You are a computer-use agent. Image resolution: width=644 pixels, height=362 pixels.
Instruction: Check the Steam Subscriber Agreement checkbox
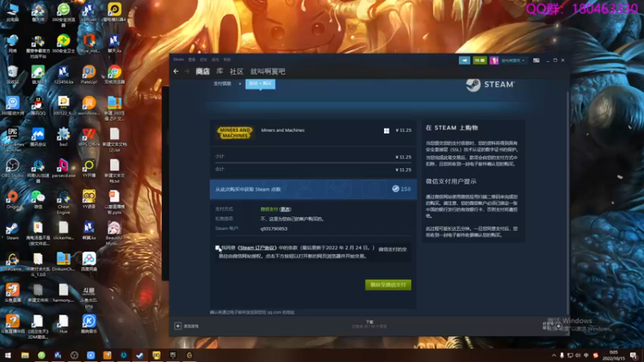(x=217, y=248)
